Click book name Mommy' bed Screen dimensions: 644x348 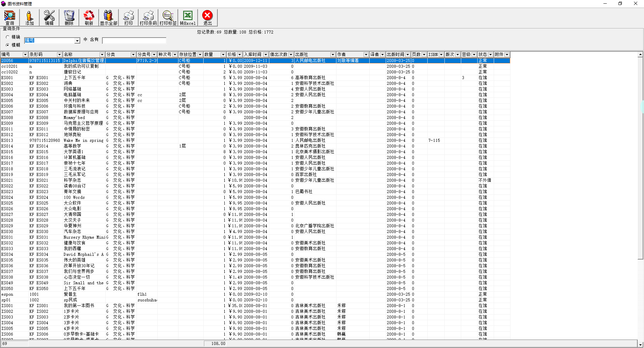[x=74, y=118]
